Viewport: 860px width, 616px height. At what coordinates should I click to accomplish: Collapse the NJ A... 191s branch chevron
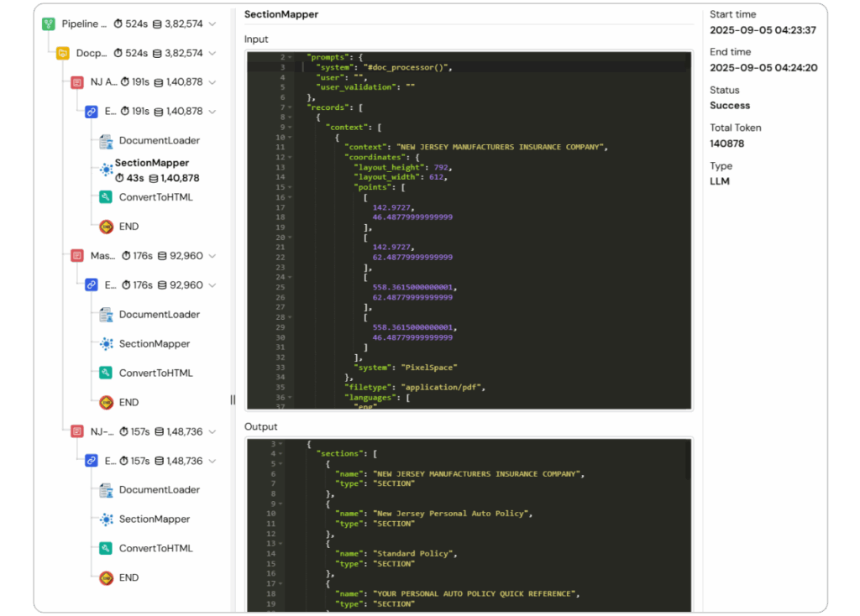tap(212, 82)
